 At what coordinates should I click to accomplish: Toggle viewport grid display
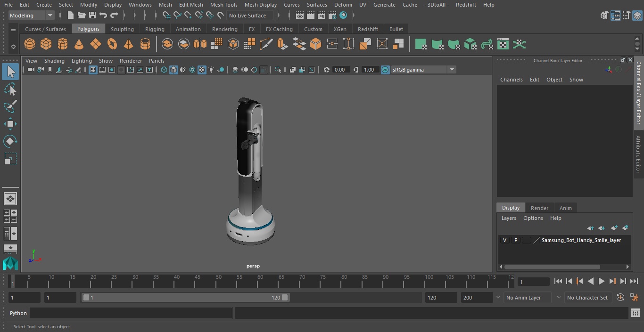click(x=93, y=70)
